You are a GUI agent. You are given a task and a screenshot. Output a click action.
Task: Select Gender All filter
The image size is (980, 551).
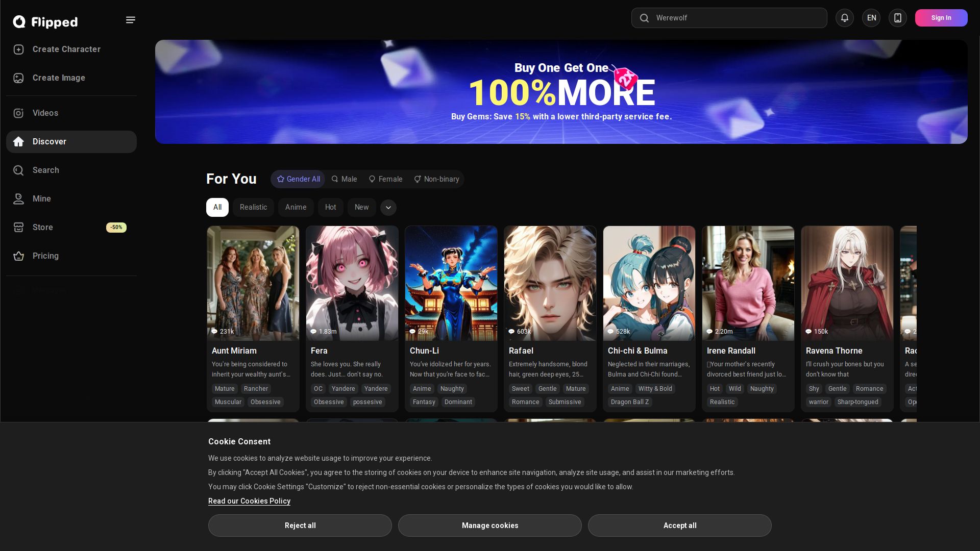298,179
